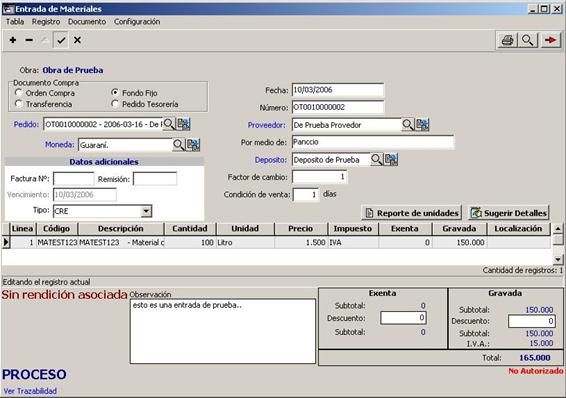Click the magnifier search toolbar icon
Screen dimensions: 566x398
coord(528,40)
